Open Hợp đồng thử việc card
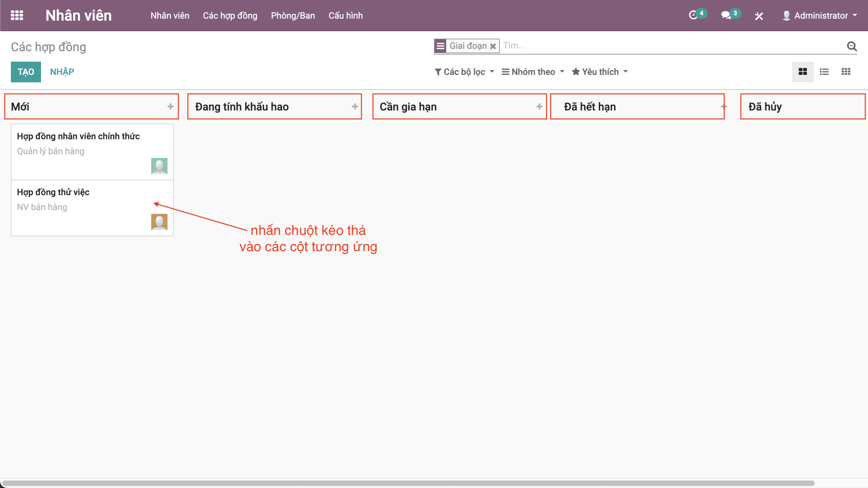Image resolution: width=868 pixels, height=488 pixels. tap(53, 192)
